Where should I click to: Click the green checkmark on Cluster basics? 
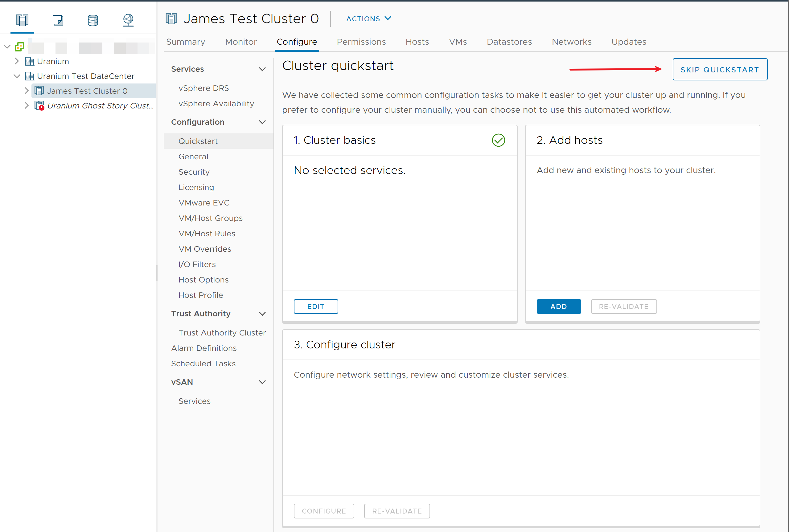498,140
